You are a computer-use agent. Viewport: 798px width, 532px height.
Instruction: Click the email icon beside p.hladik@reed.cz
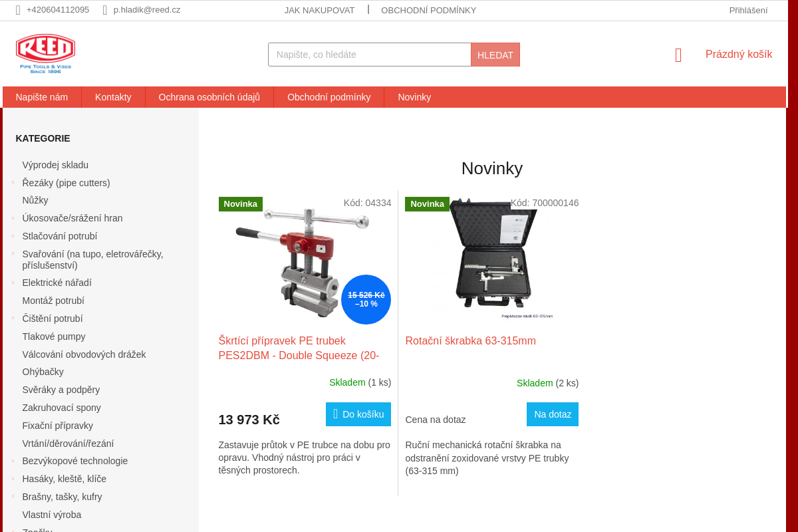(x=105, y=10)
